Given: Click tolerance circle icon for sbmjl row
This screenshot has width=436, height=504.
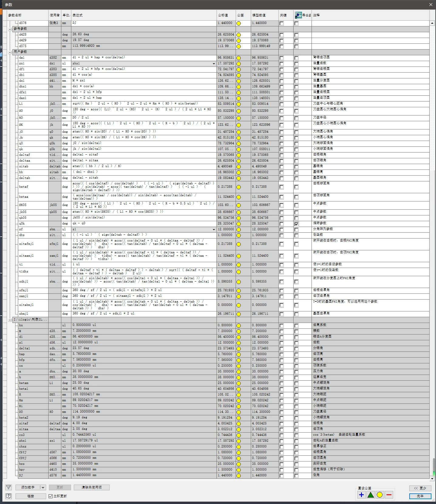Looking at the screenshot, I should [239, 314].
